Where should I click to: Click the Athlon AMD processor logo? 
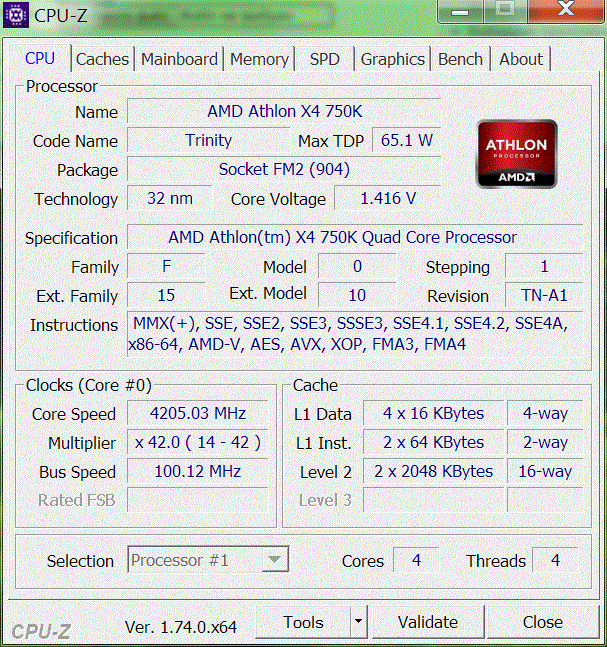click(x=517, y=154)
